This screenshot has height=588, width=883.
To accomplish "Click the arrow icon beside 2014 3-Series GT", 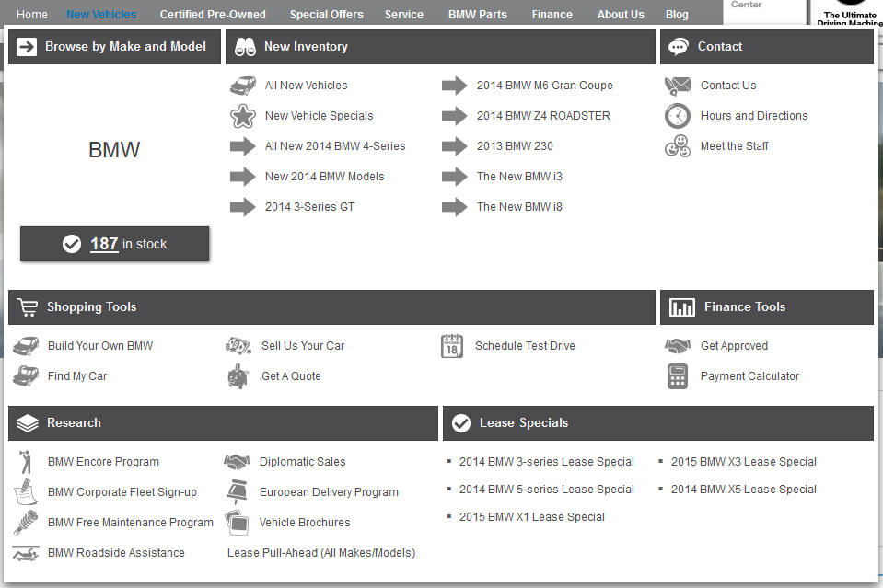I will (x=243, y=207).
